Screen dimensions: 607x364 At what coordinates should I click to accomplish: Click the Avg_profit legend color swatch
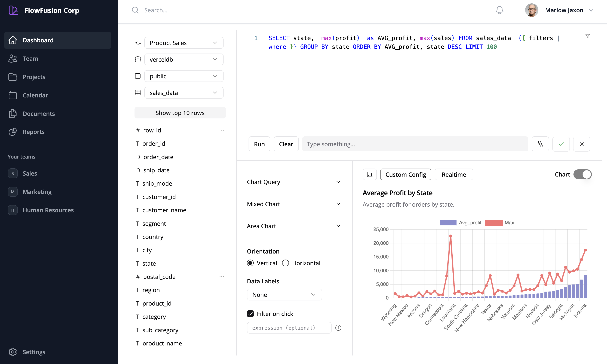[448, 223]
